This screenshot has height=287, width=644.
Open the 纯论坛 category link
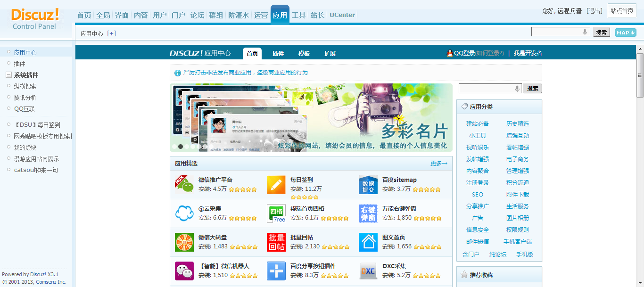pyautogui.click(x=498, y=254)
